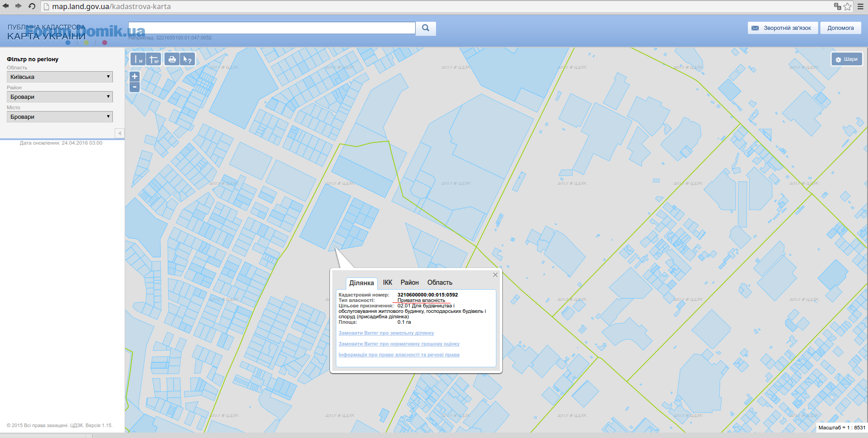Screen dimensions: 868x438
Task: Click the Дата оновлення 24.04.2016 text
Action: click(61, 143)
